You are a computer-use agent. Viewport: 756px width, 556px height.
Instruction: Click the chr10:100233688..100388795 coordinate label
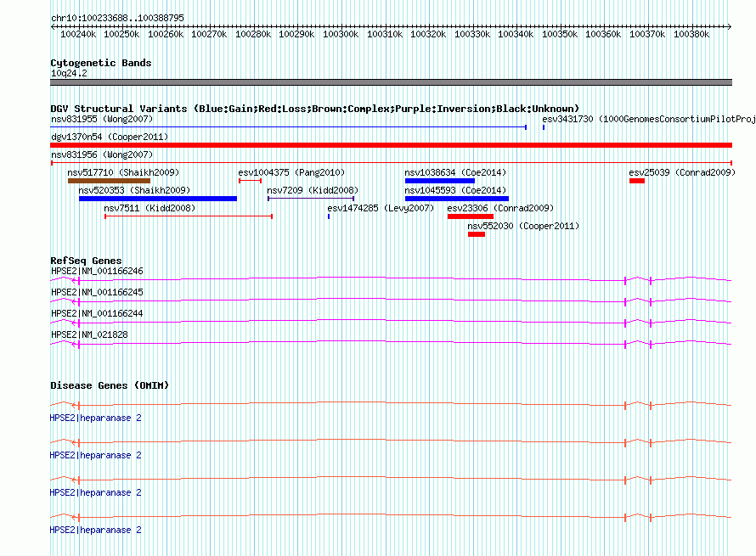coord(117,18)
